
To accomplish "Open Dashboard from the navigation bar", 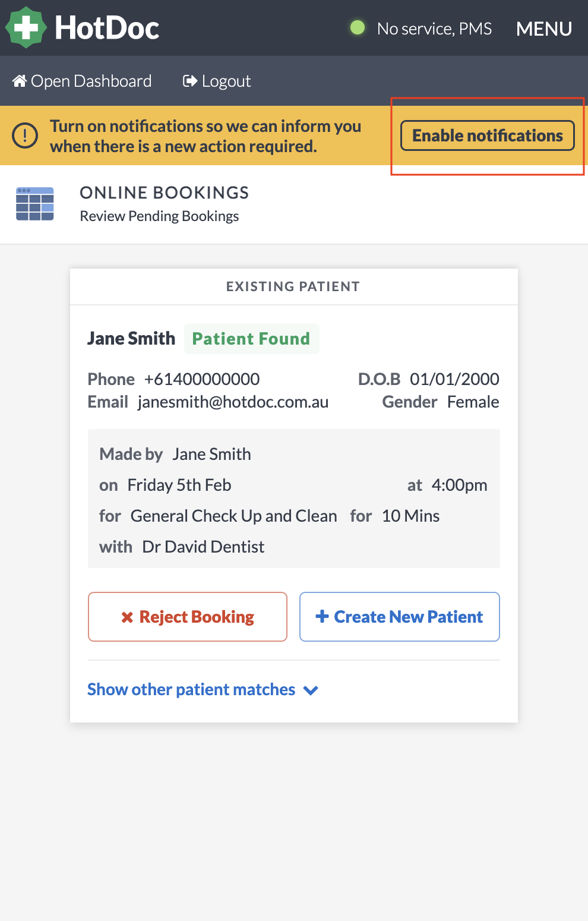I will [83, 81].
